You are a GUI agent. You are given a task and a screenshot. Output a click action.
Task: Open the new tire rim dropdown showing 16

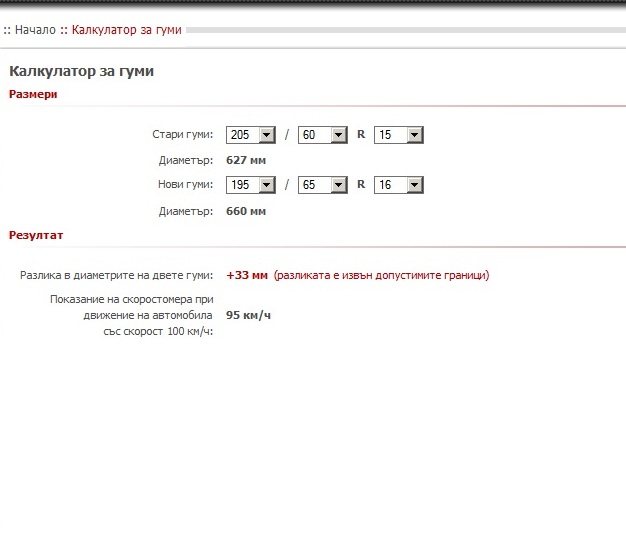click(x=399, y=185)
